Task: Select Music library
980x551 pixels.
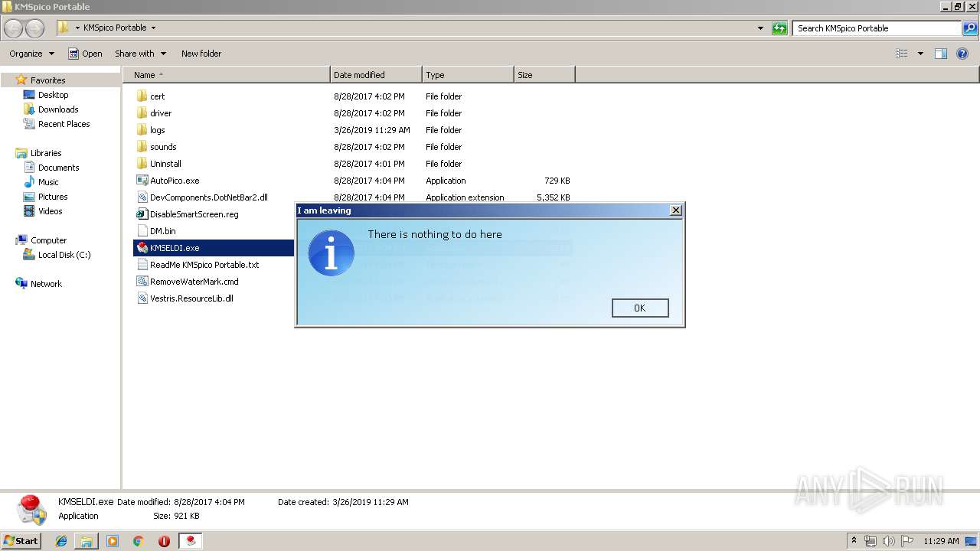Action: [48, 182]
